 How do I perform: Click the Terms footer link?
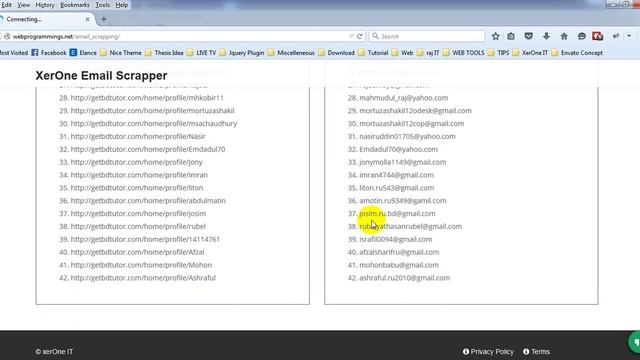tap(536, 351)
